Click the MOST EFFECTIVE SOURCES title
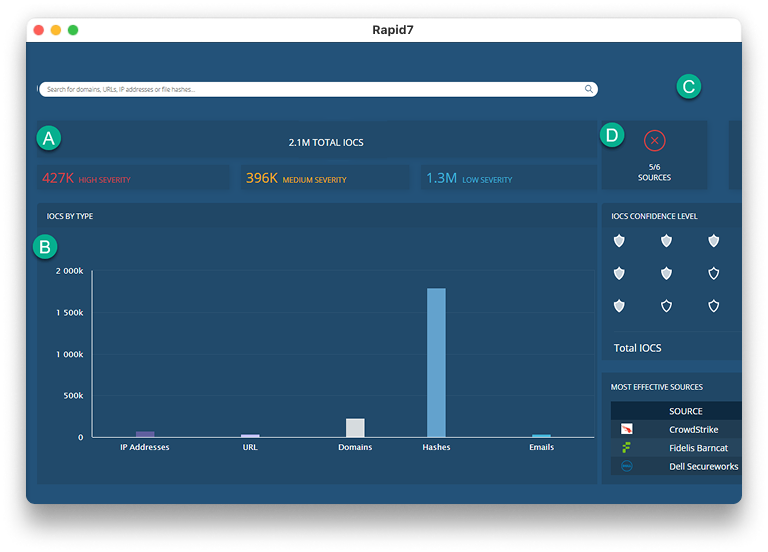Image resolution: width=768 pixels, height=552 pixels. pos(657,387)
